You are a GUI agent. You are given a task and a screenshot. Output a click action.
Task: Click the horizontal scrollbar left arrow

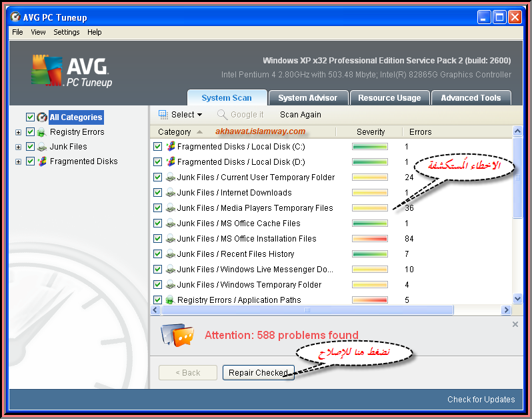155,310
